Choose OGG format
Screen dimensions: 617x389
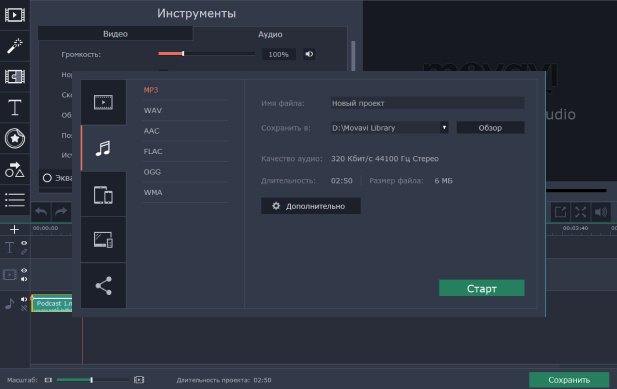pyautogui.click(x=152, y=172)
